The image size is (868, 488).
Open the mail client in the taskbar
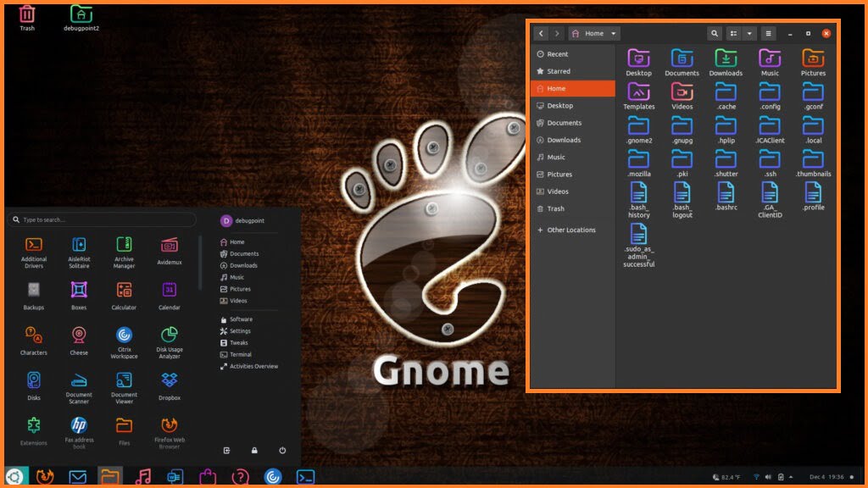point(77,476)
